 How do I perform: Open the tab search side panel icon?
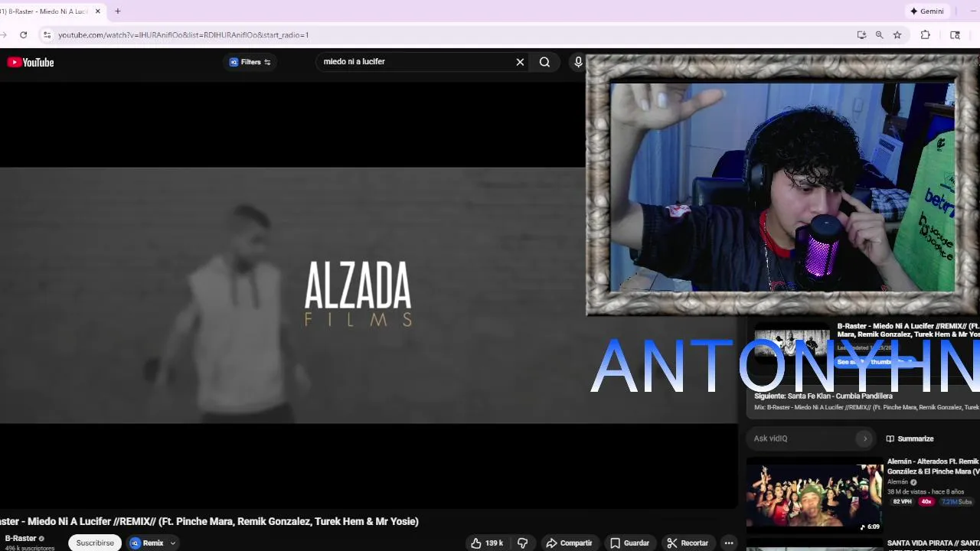point(955,34)
